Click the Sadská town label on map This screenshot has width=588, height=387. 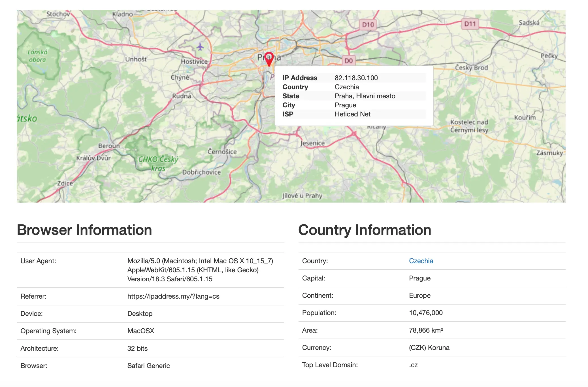click(529, 23)
